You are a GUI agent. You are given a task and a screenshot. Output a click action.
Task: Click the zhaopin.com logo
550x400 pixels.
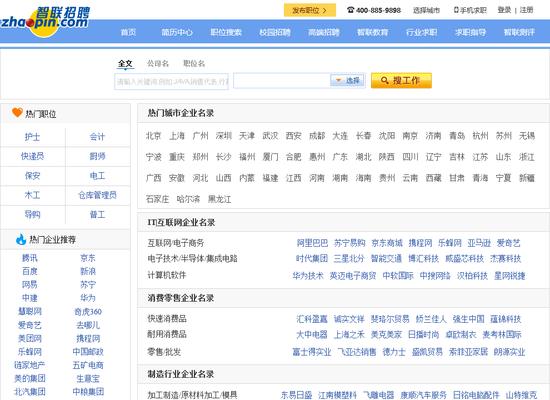coord(45,21)
